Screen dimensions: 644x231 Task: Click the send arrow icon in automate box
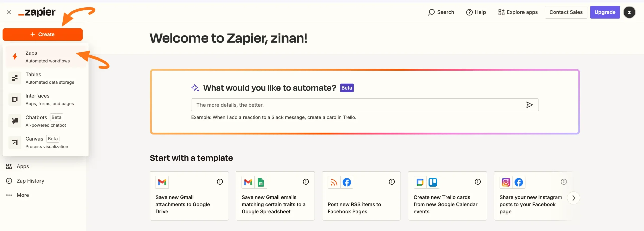click(529, 105)
